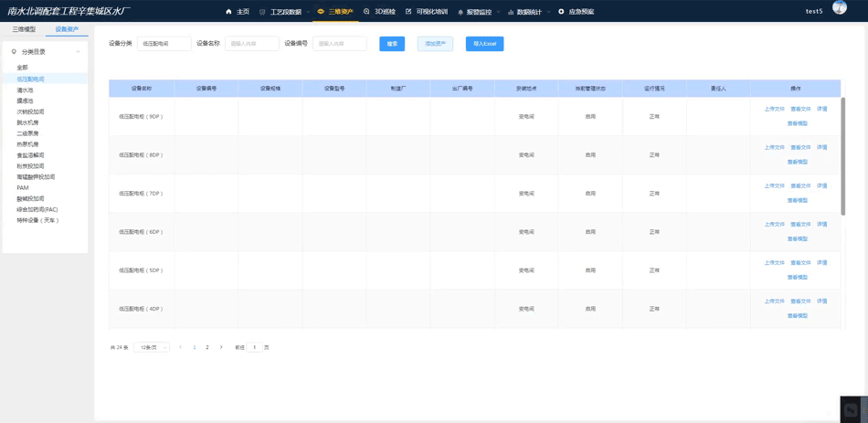This screenshot has width=868, height=423.
Task: Click the location pin icon beside 分类目录
Action: click(14, 52)
